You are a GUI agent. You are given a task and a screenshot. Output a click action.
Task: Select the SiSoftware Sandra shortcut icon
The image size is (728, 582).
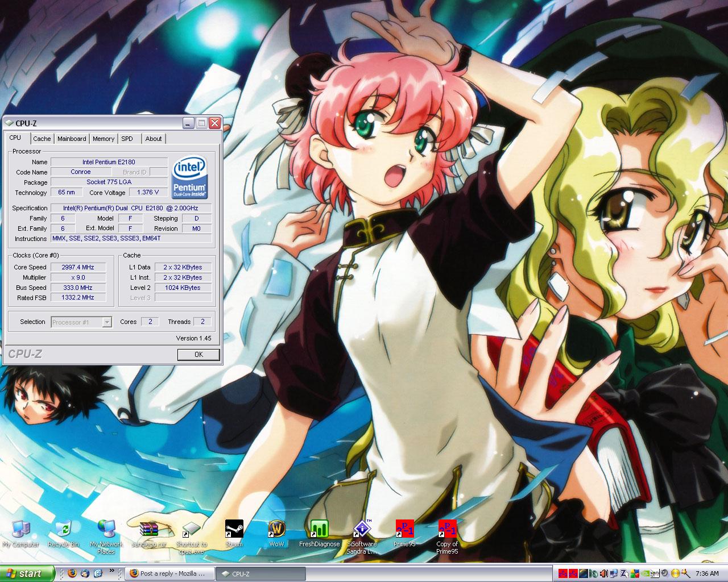pos(362,537)
